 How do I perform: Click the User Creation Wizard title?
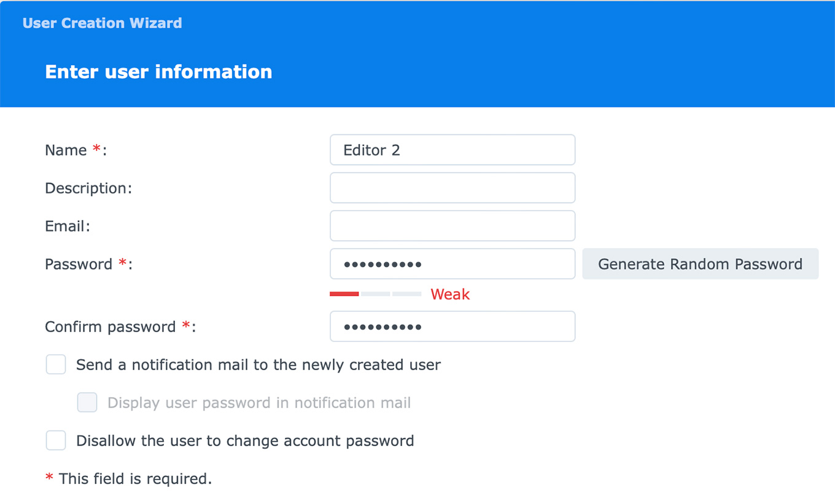point(102,23)
